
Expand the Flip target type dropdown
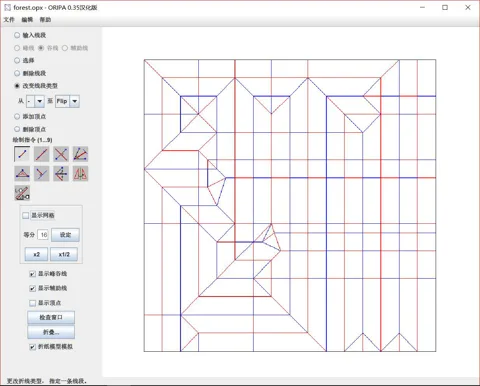click(x=67, y=101)
